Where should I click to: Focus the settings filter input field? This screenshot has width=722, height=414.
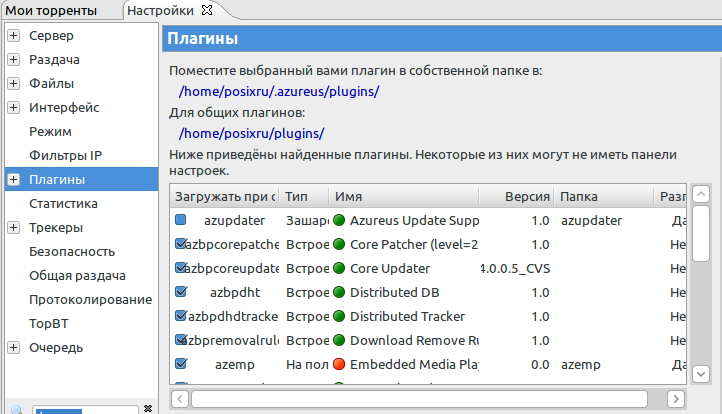[x=85, y=409]
